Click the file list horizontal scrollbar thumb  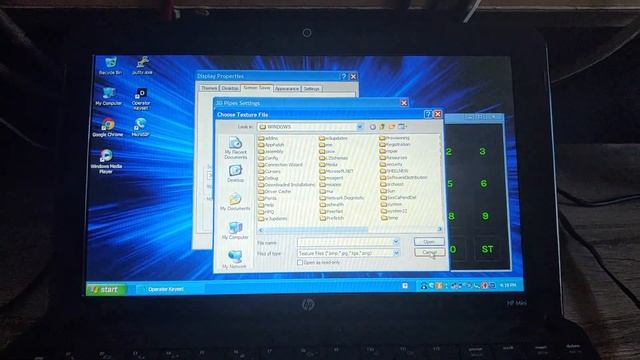click(316, 230)
